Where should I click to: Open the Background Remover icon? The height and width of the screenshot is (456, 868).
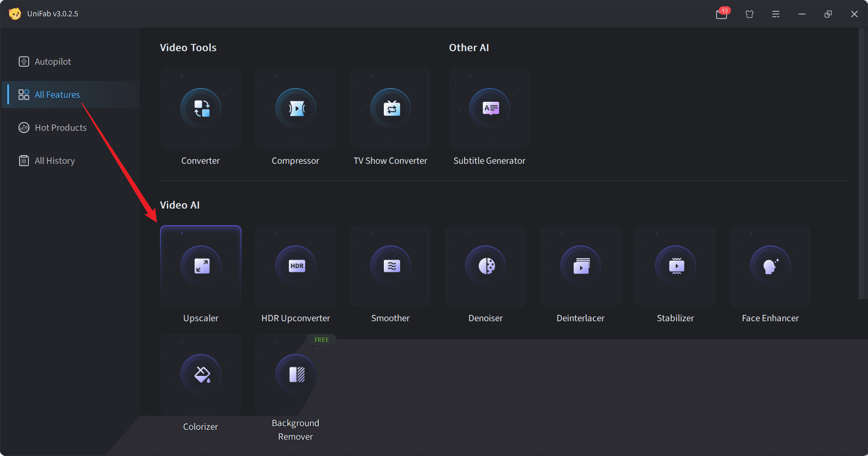[296, 375]
